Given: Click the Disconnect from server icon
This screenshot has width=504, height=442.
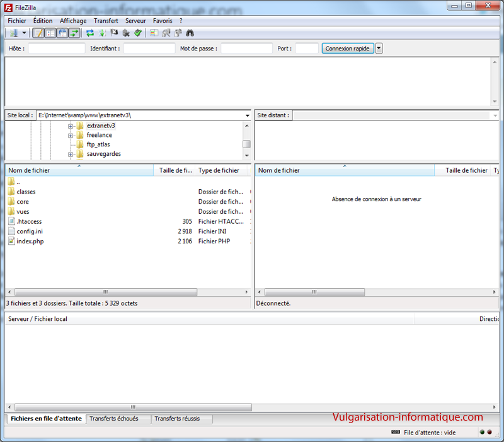Looking at the screenshot, I should (x=126, y=33).
